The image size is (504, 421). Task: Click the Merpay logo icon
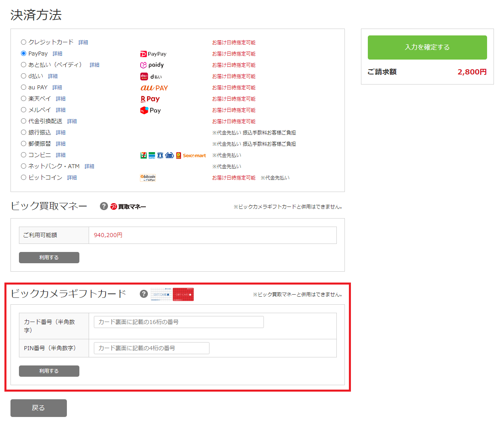[150, 110]
